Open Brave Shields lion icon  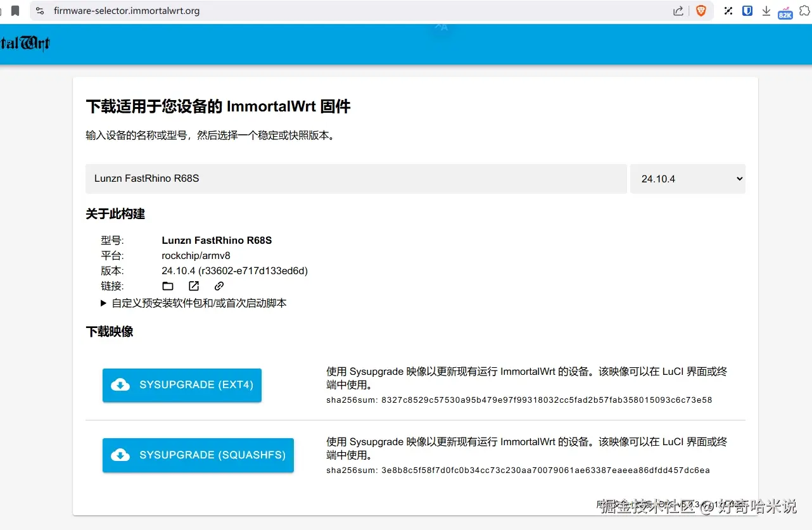[701, 11]
